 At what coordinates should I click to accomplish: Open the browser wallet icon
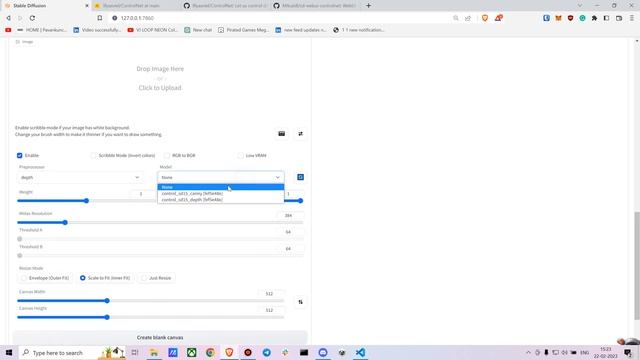click(619, 18)
